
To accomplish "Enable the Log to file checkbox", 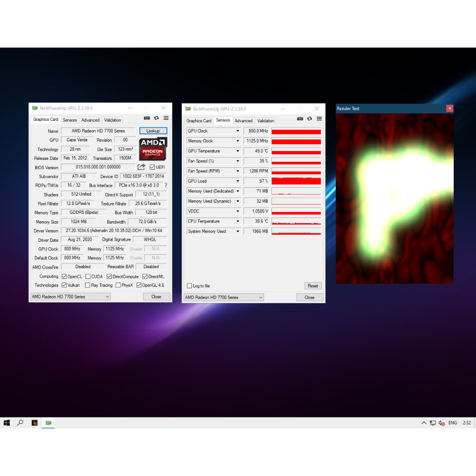I will [x=189, y=286].
